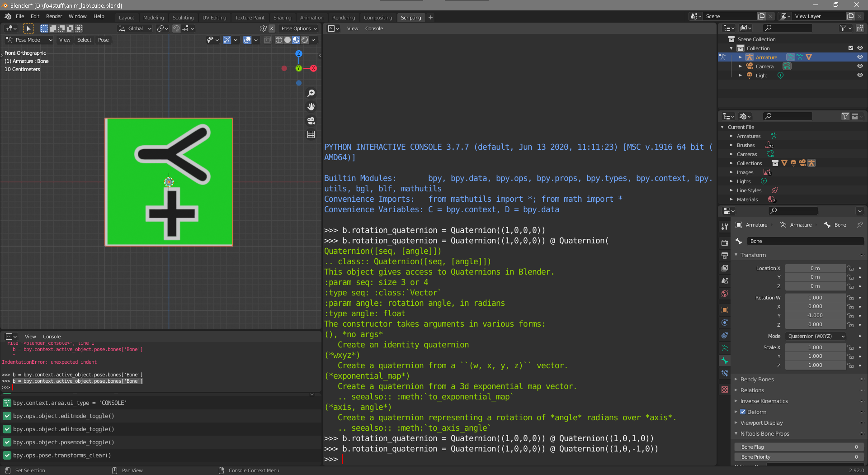Screen dimensions: 868x475
Task: Select the pan hand tool icon
Action: (x=311, y=107)
